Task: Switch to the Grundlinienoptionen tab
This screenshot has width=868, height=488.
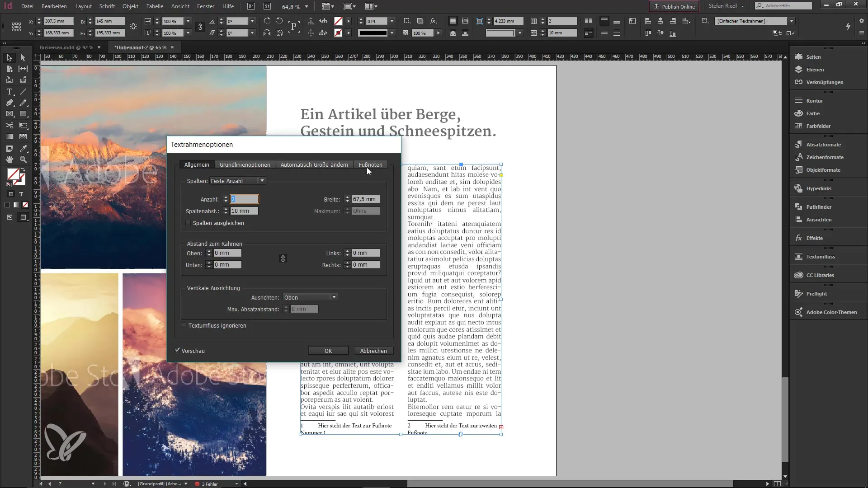Action: tap(245, 165)
